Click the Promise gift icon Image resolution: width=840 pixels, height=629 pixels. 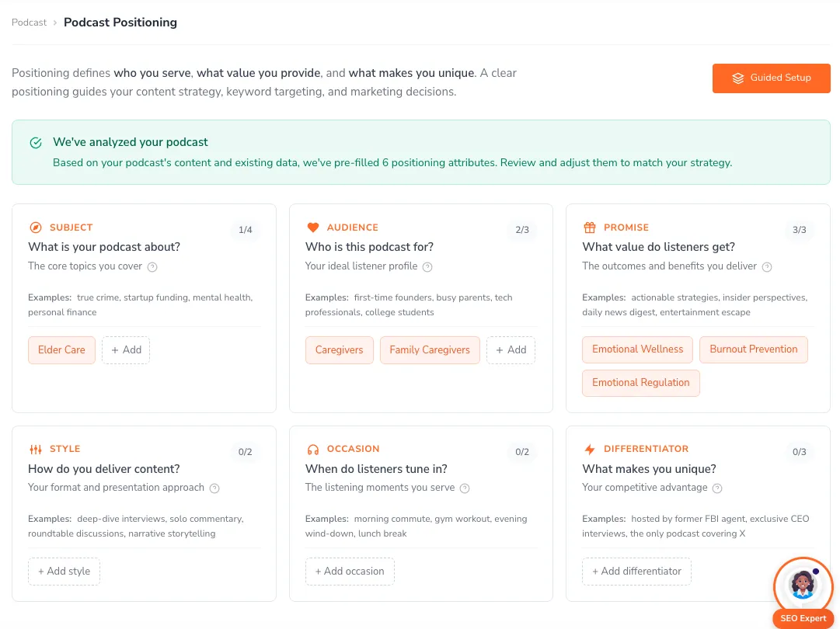click(590, 227)
